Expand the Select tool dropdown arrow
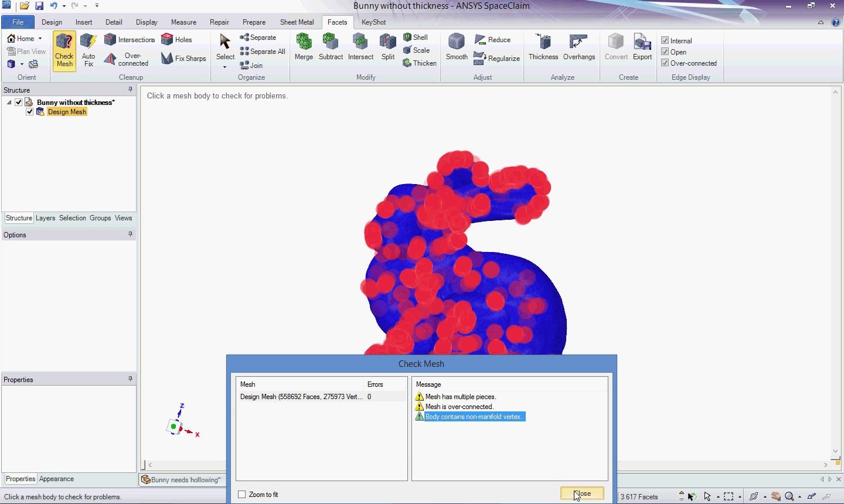The height and width of the screenshot is (504, 844). coord(225,67)
